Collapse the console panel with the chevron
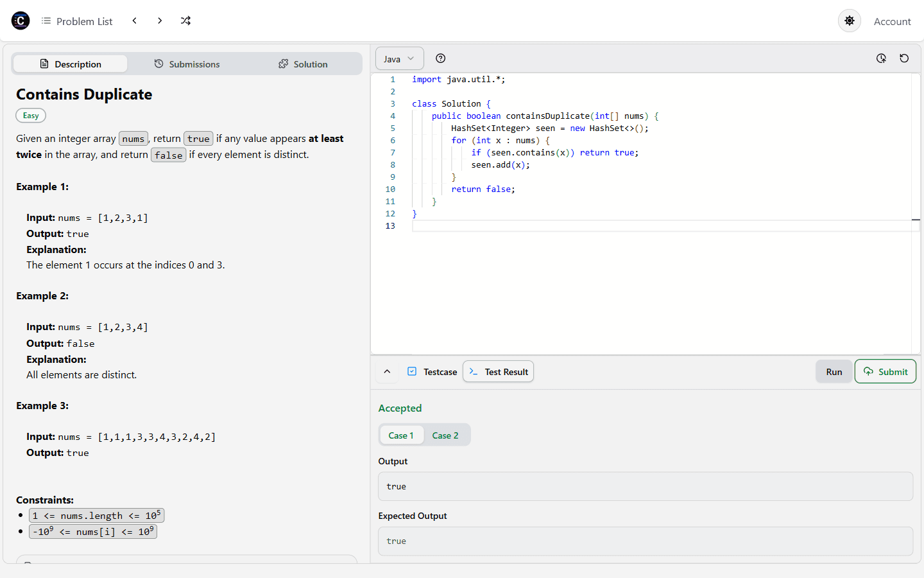 [x=387, y=371]
